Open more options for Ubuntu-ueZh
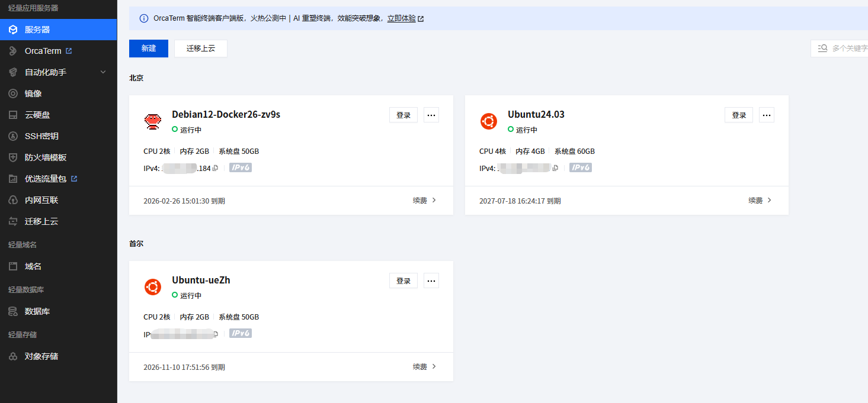This screenshot has width=868, height=403. (x=431, y=281)
